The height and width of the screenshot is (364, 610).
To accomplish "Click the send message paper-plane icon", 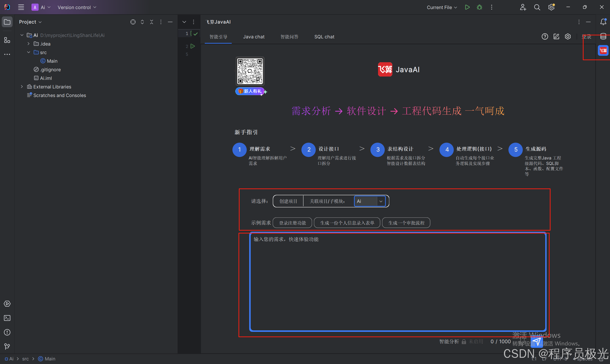I will click(x=536, y=341).
